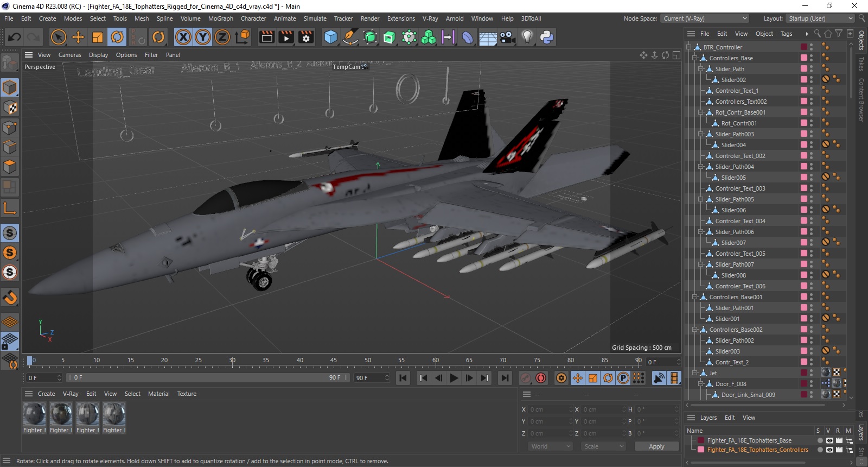Click frame 60 on the timeline ruler
This screenshot has height=467, width=868.
click(435, 360)
